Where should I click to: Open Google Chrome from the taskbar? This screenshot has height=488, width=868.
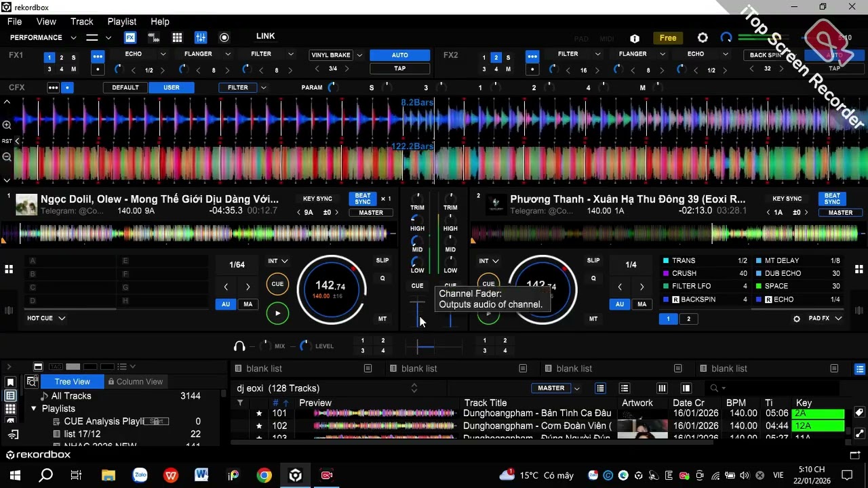coord(264,475)
